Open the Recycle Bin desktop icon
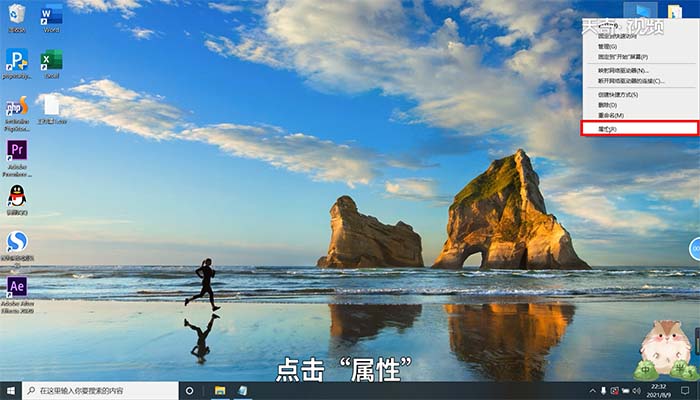 click(17, 17)
